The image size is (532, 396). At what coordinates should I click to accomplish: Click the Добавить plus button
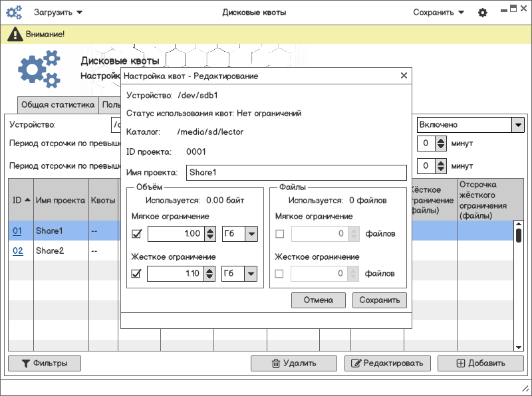(x=480, y=363)
